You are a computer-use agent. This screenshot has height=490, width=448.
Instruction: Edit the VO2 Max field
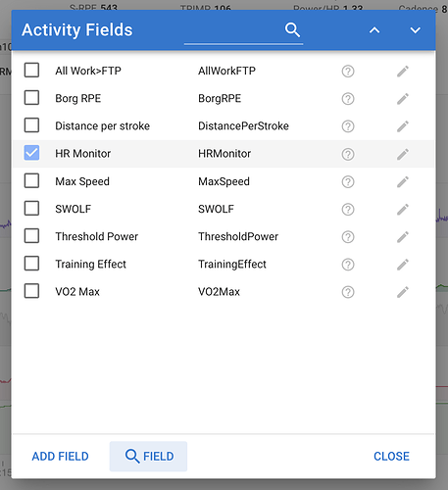[x=403, y=292]
